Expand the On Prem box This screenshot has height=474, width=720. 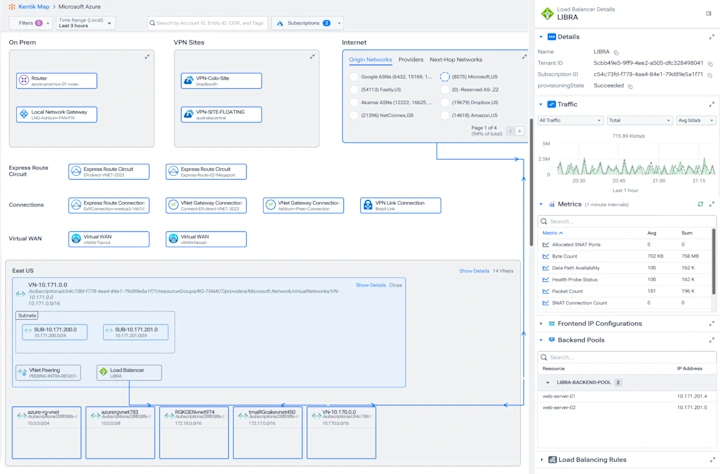click(x=147, y=56)
